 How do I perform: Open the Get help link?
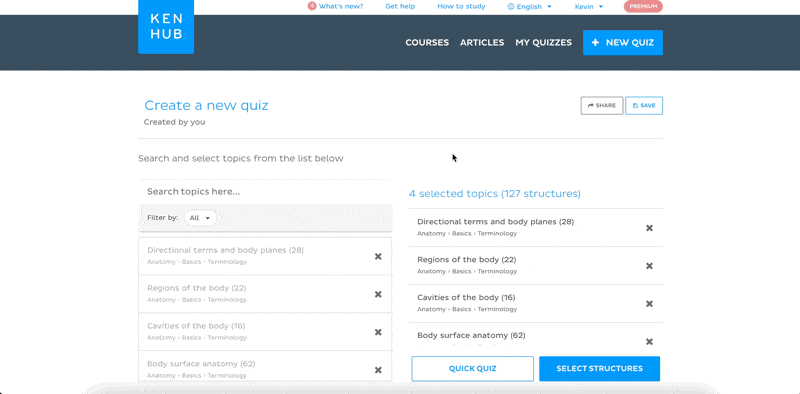point(400,7)
